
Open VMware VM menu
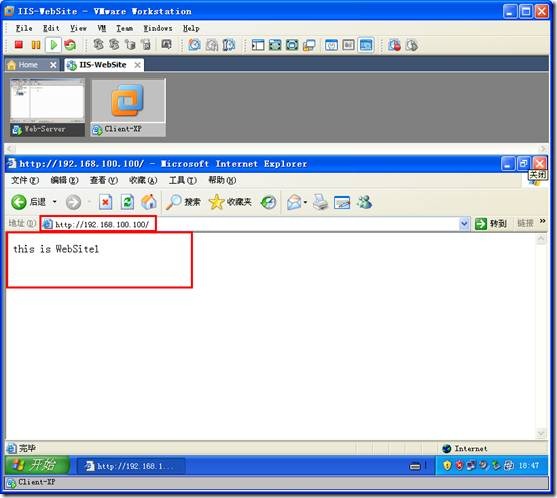(102, 28)
